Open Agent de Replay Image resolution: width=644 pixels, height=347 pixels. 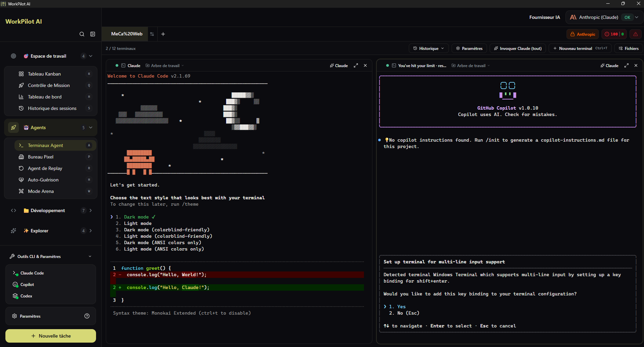click(x=55, y=168)
